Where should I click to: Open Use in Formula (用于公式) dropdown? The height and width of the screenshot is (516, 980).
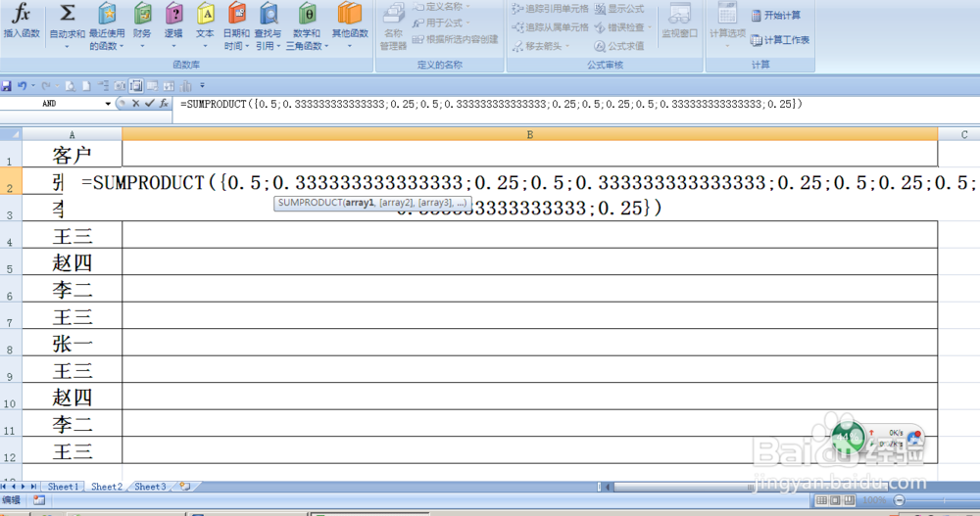(440, 23)
